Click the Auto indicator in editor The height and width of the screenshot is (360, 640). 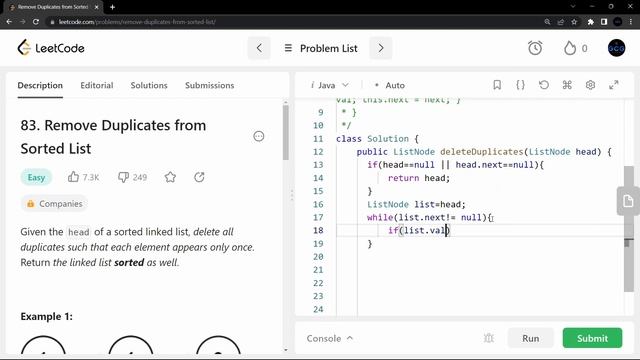[x=390, y=85]
